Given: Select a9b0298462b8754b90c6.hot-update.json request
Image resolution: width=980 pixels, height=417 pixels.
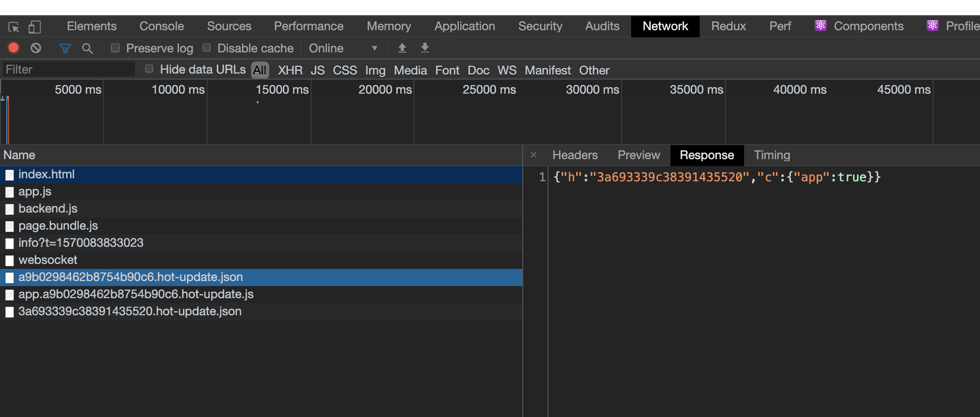Looking at the screenshot, I should pos(261,277).
